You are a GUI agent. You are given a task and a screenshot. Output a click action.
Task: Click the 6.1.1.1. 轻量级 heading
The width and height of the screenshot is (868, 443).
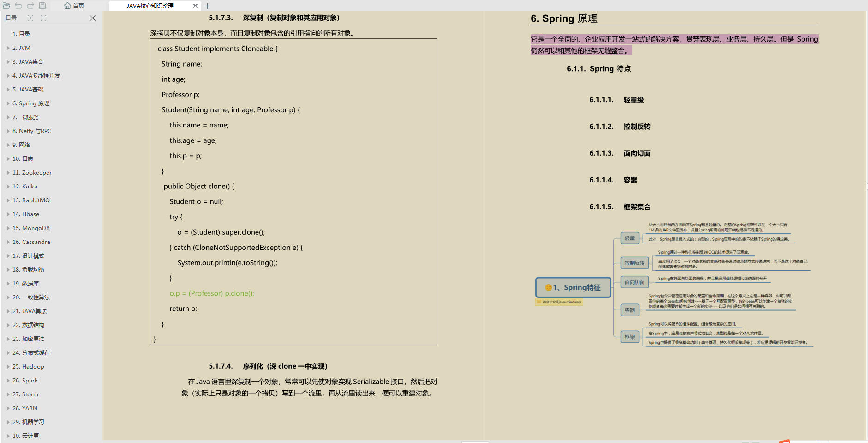617,100
